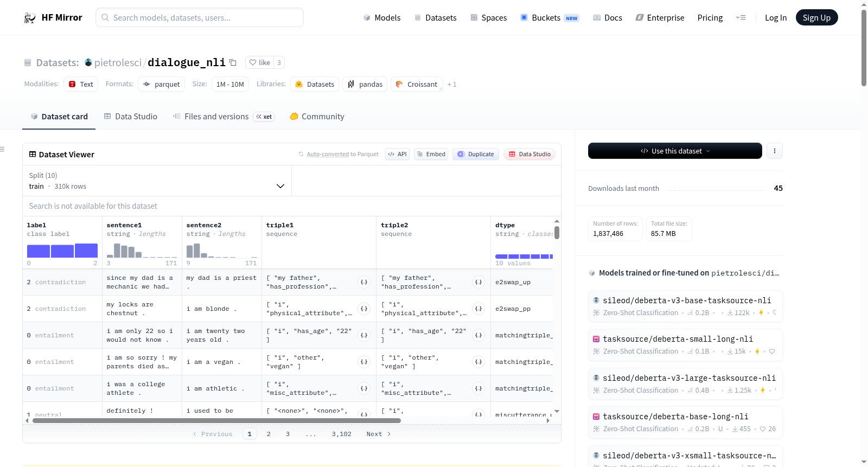
Task: Expand triple2 JSON in the "i am a vegan" row
Action: pos(478,362)
